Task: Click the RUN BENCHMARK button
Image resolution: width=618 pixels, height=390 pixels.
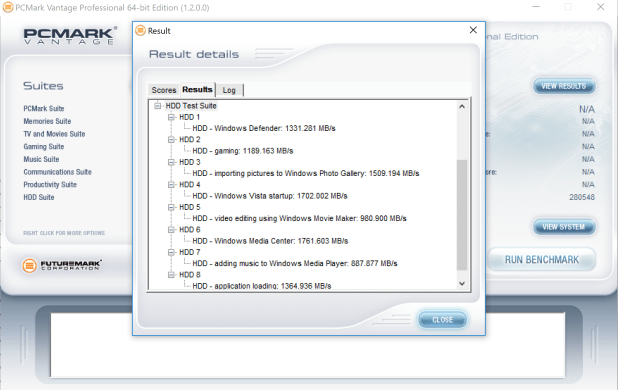Action: (x=542, y=260)
